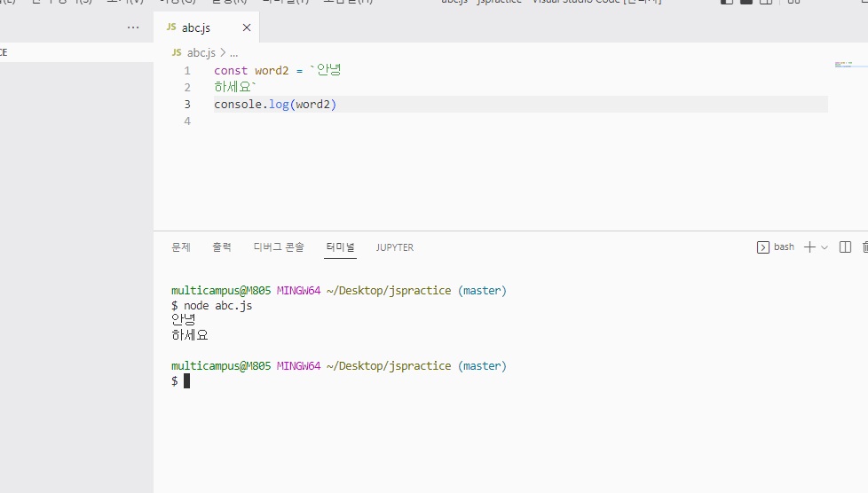
Task: Click the second 'MINGW64' text in terminal
Action: pyautogui.click(x=298, y=365)
